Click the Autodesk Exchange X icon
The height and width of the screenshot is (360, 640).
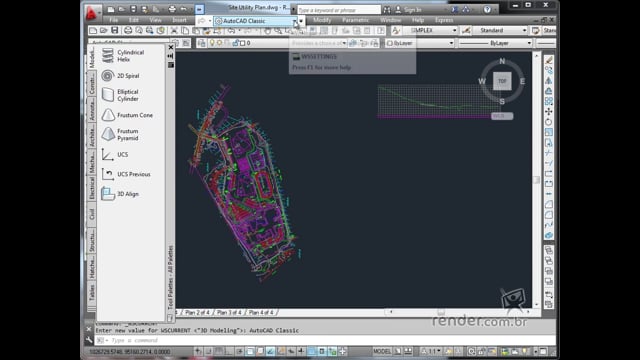coord(454,10)
